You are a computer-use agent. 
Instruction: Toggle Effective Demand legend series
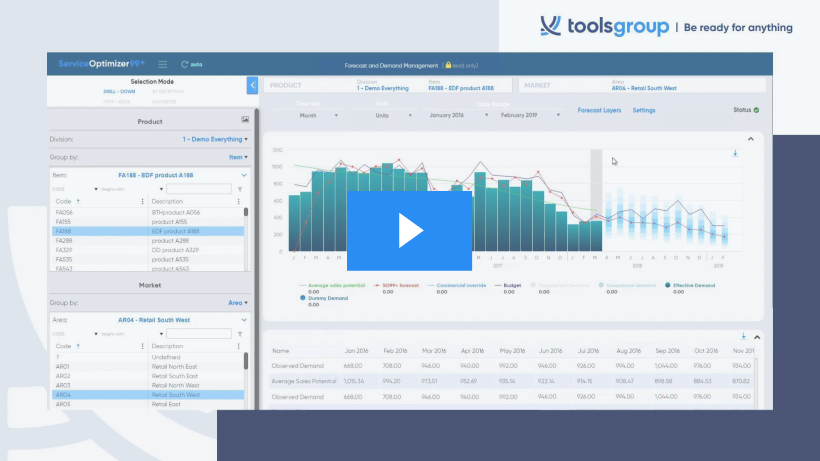point(690,285)
